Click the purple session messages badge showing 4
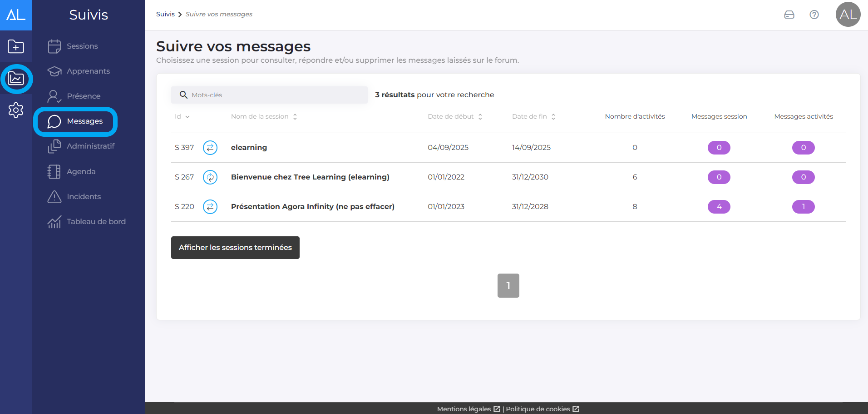Screen dimensions: 868x414 719,207
